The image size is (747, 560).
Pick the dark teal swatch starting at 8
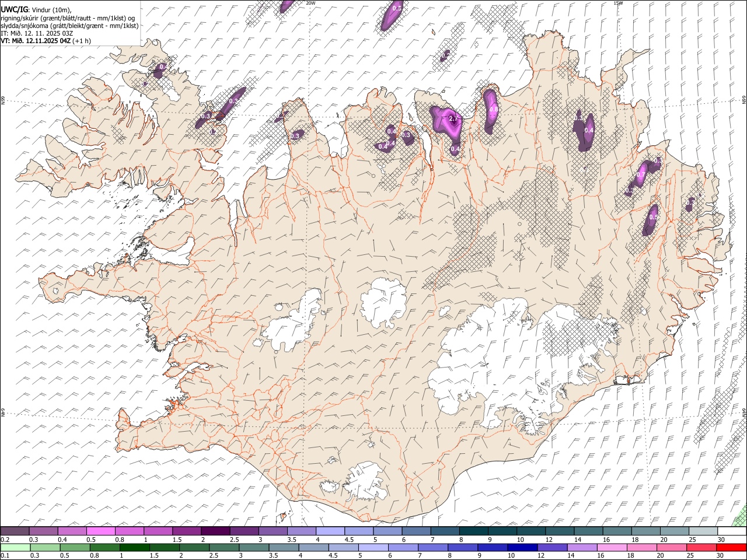coord(474,531)
